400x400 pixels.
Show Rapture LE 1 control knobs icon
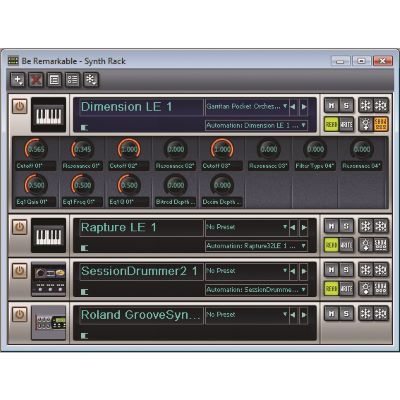[x=381, y=245]
